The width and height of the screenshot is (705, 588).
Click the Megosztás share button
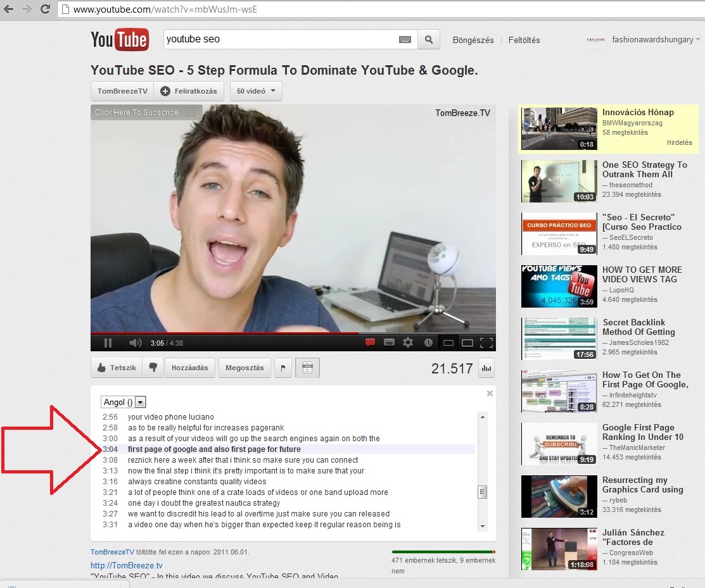point(245,368)
